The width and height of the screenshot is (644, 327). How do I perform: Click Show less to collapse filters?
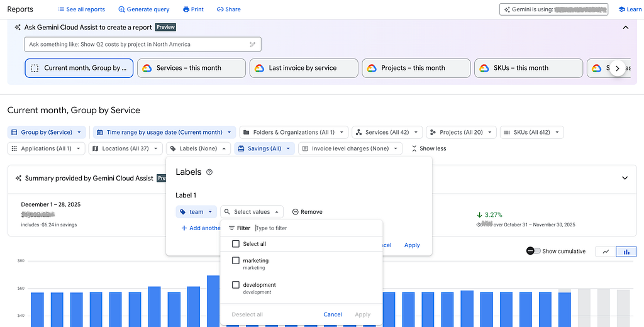[428, 148]
